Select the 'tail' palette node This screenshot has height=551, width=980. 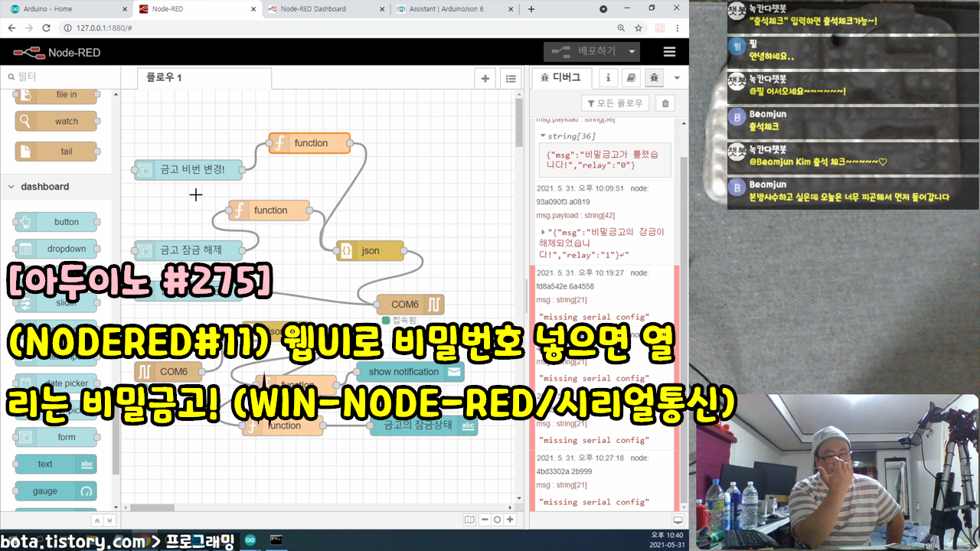coord(57,152)
